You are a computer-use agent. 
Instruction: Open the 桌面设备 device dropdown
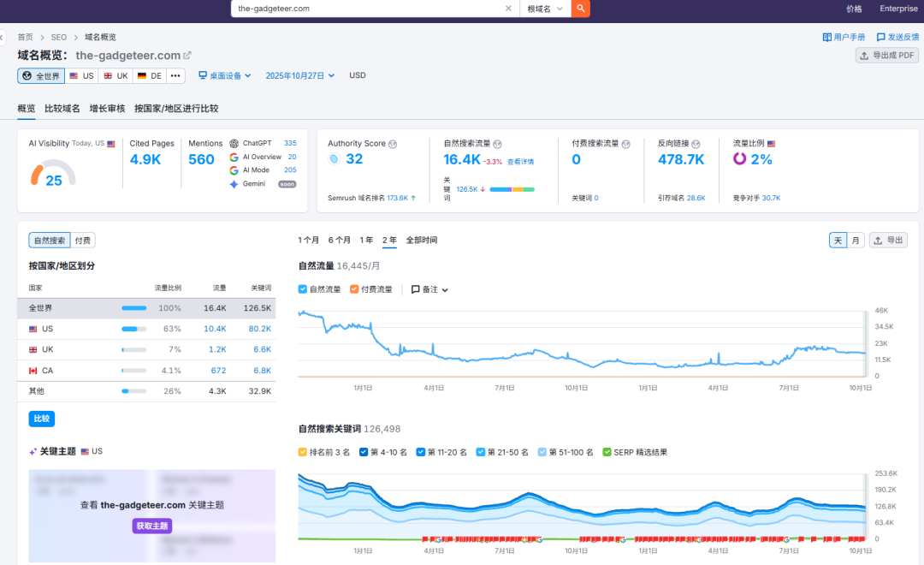224,74
